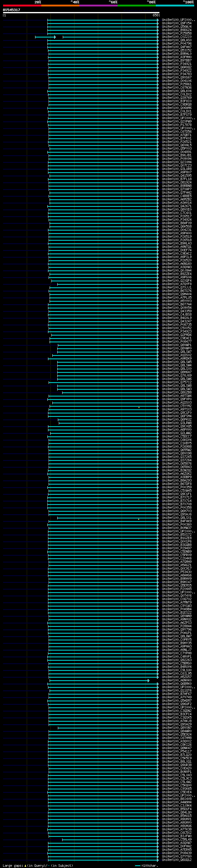
Task: Select label UniRef100_P26988
Action: [176, 447]
